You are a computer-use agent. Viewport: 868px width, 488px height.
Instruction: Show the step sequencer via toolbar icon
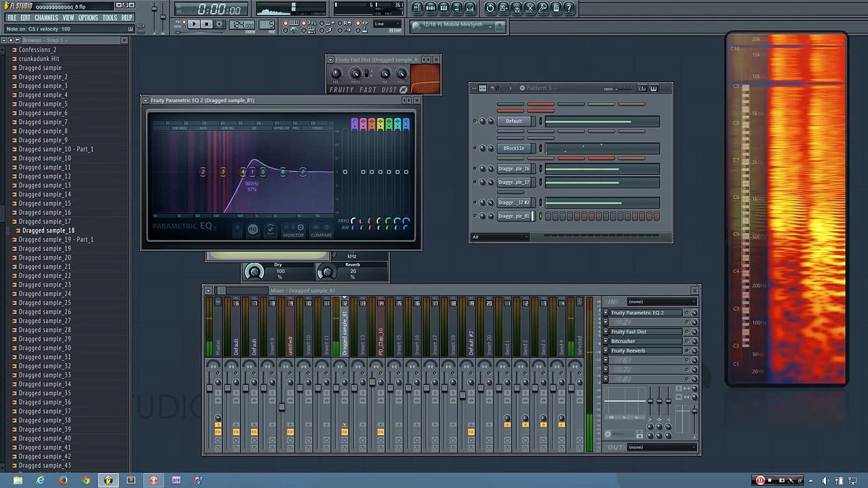point(431,8)
